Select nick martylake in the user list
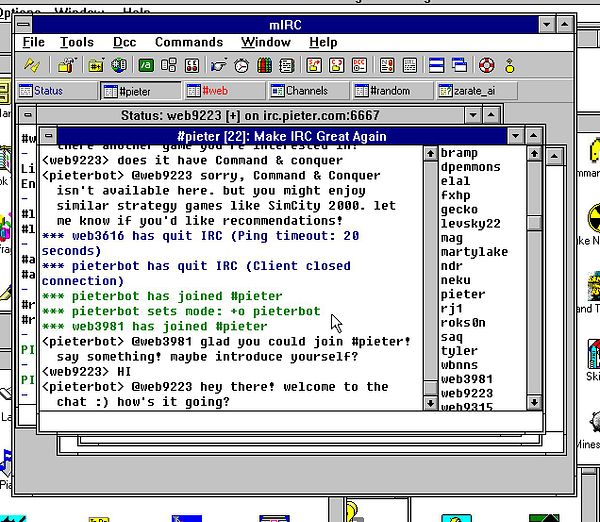 click(474, 252)
